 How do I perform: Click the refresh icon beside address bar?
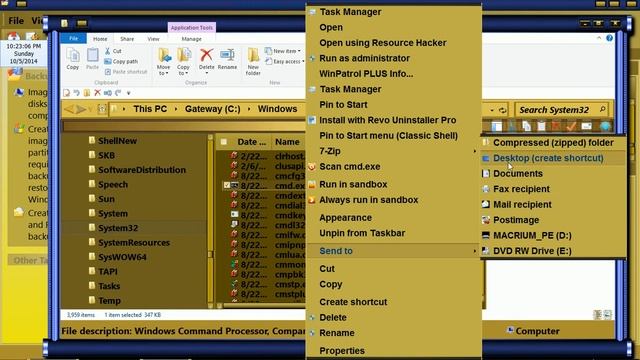point(502,110)
